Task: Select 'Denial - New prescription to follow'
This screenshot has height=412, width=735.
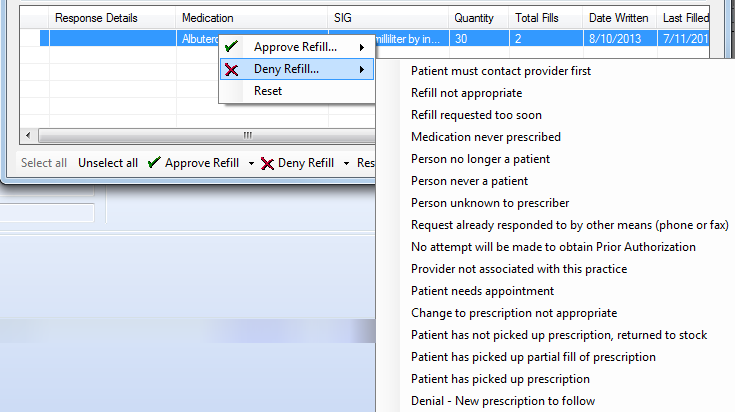Action: tap(503, 401)
